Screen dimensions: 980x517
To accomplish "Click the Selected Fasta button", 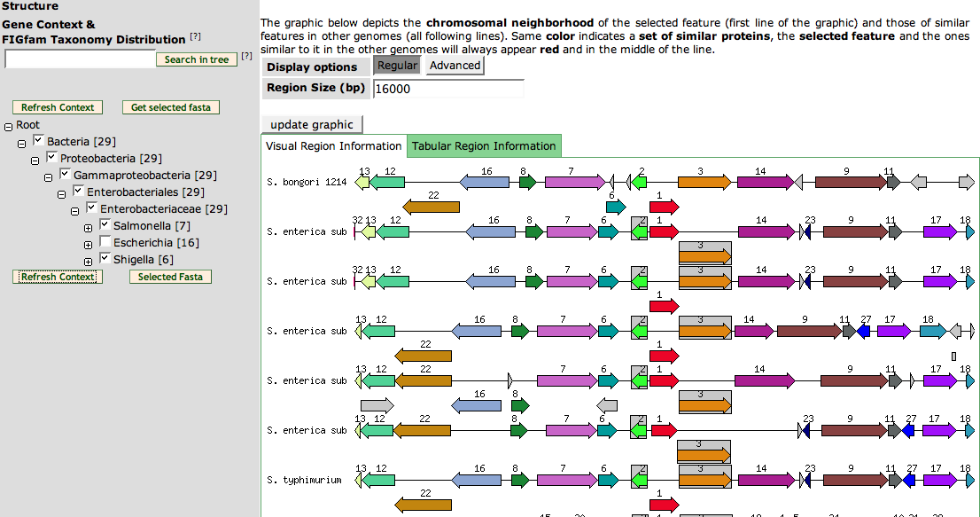I will (x=171, y=277).
